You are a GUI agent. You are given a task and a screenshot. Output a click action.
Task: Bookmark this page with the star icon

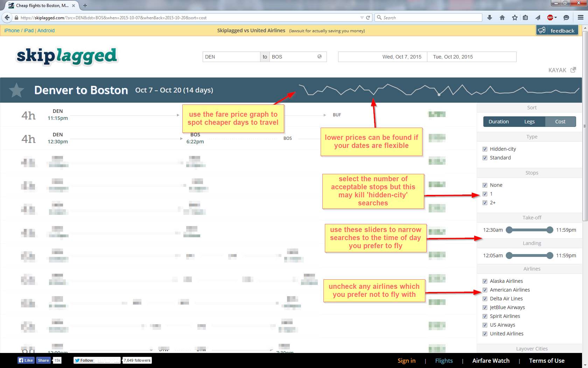(x=514, y=18)
